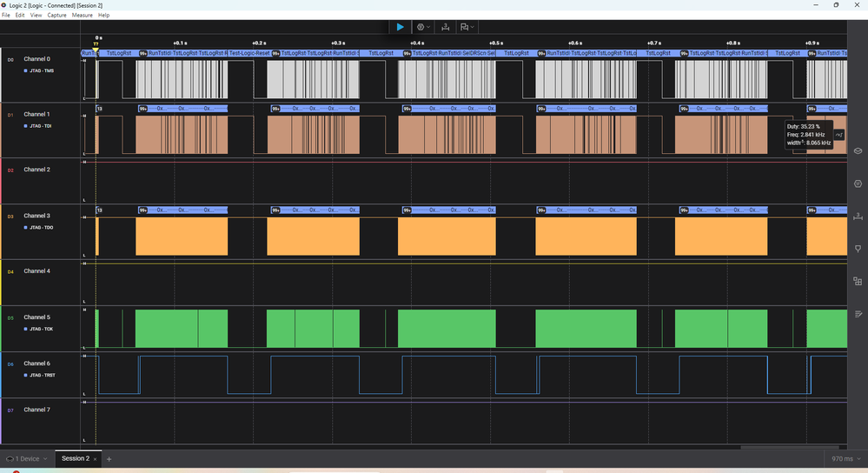The height and width of the screenshot is (473, 868).
Task: Add a measurement using the toolbar ruler icon
Action: point(445,27)
